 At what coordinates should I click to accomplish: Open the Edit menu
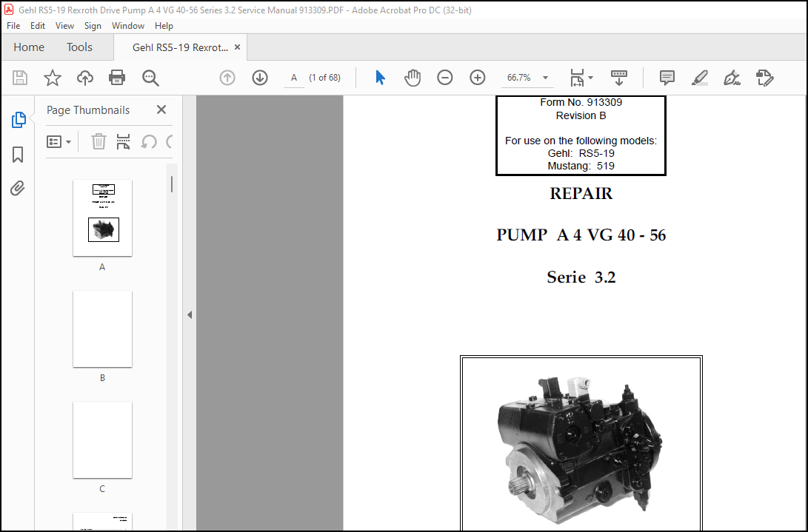click(38, 26)
